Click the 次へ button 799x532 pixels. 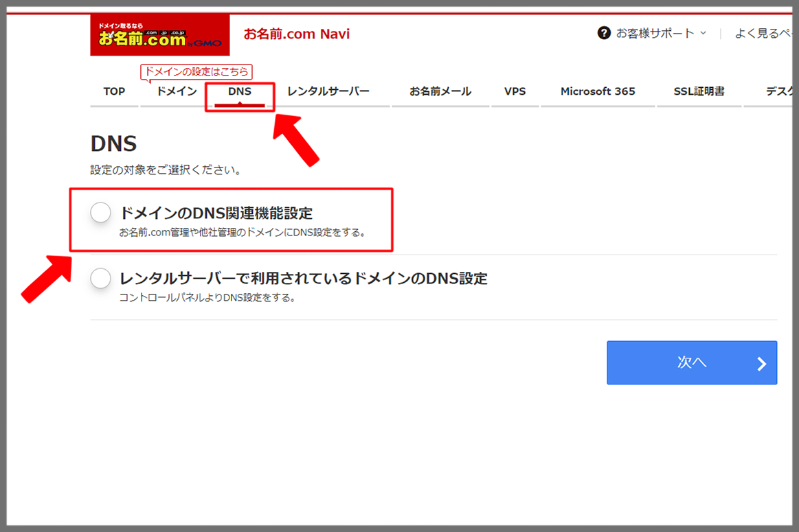(691, 362)
